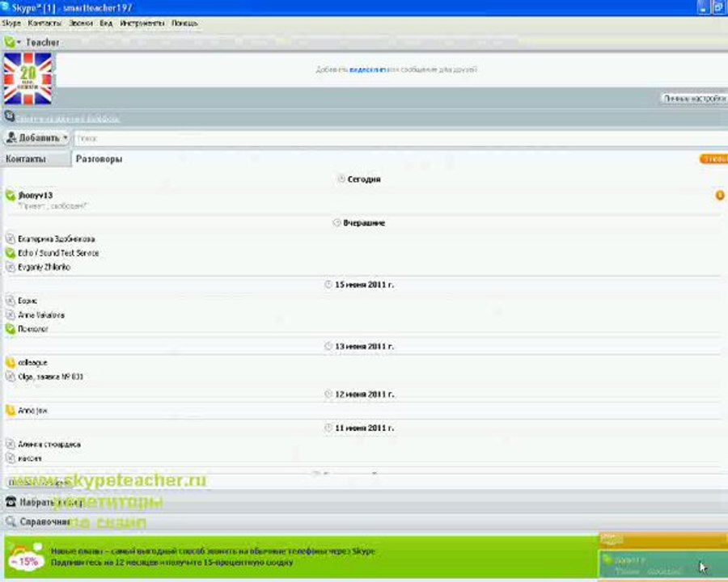Image resolution: width=728 pixels, height=582 pixels.
Task: Click the Skype logo icon in title bar
Action: click(6, 6)
